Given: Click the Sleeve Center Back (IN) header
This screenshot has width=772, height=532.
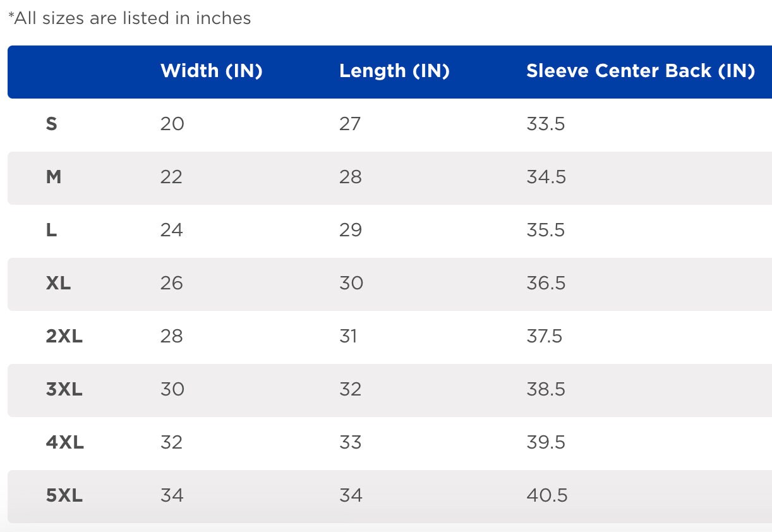Looking at the screenshot, I should [641, 71].
